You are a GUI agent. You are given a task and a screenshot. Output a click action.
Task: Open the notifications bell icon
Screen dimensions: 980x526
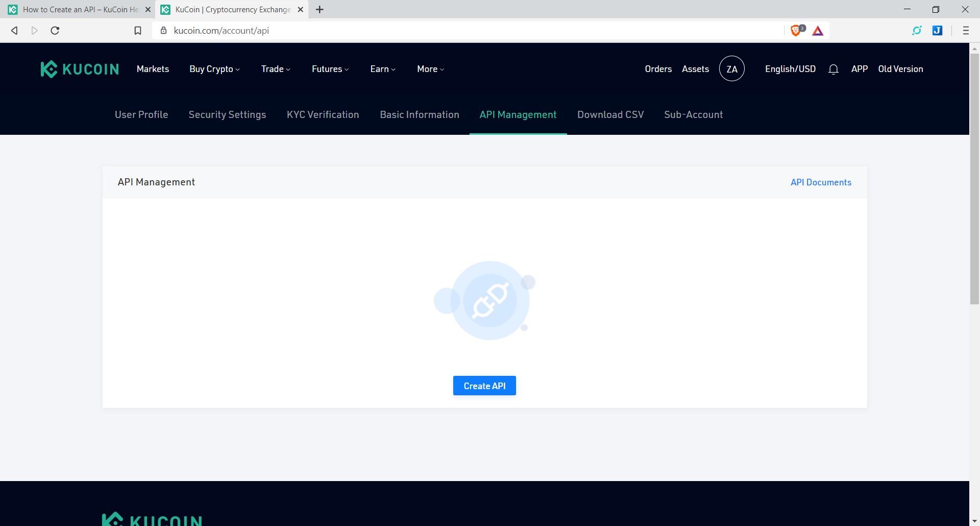(834, 69)
